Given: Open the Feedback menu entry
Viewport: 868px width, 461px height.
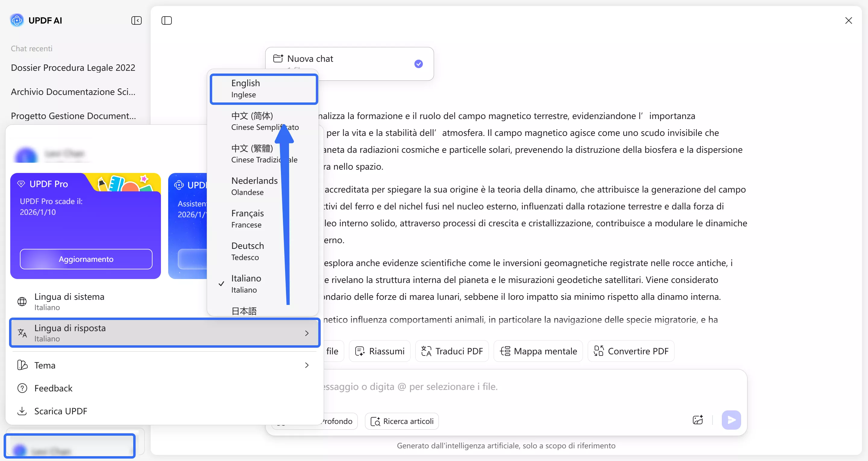Looking at the screenshot, I should (x=53, y=388).
